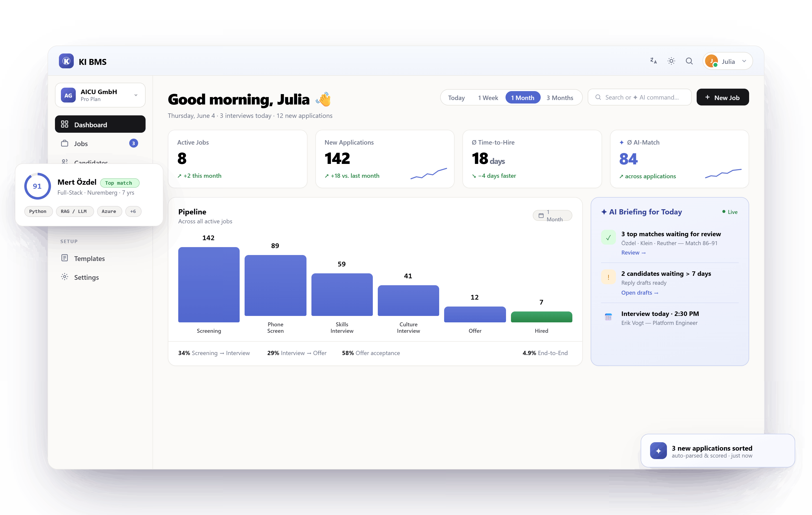Open the Pipeline 1 Month period selector
Screen dimensions: 812x515
tap(552, 215)
